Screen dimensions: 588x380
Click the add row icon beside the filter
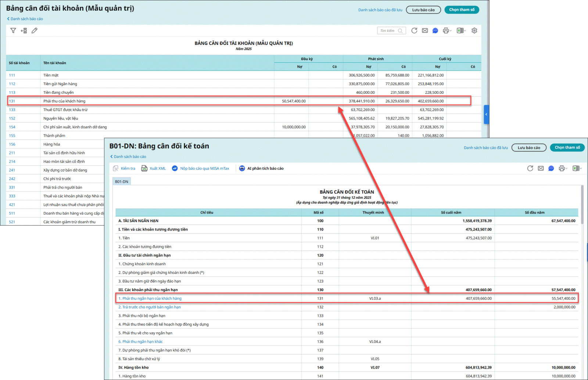24,31
